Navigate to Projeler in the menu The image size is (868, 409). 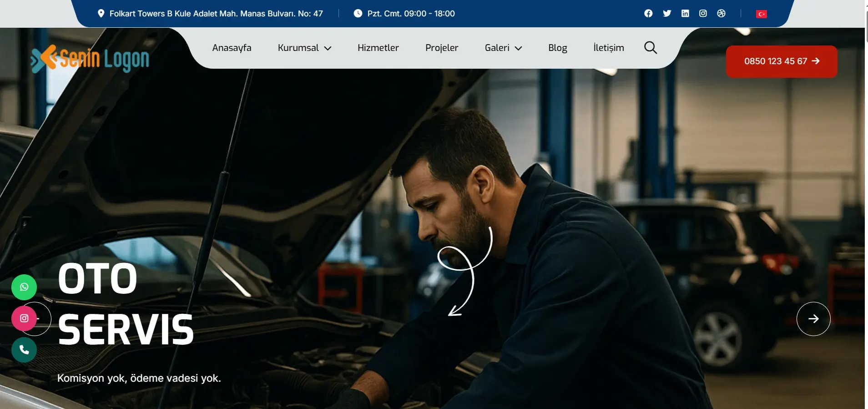click(x=442, y=48)
